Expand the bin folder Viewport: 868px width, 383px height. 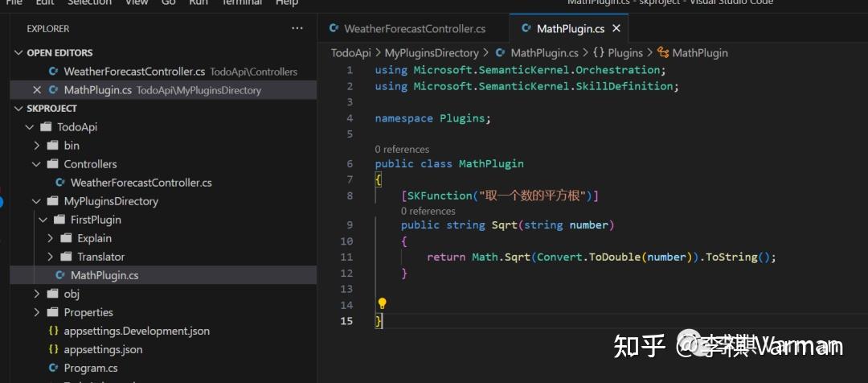[x=36, y=145]
